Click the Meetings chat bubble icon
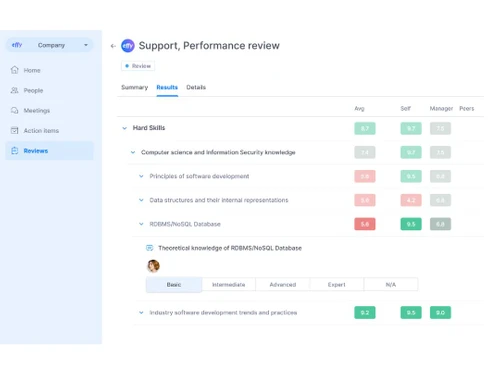 [x=15, y=110]
